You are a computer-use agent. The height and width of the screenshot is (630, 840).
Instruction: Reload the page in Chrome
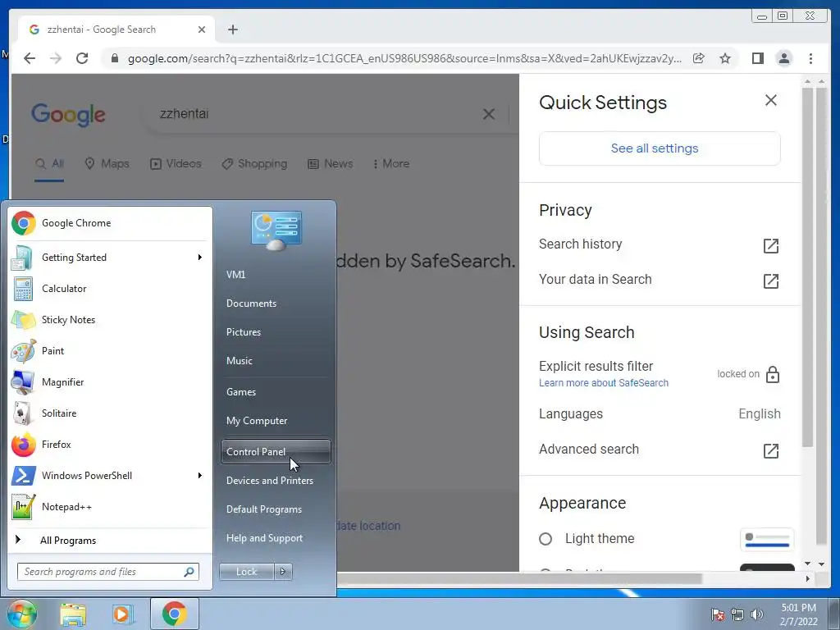pyautogui.click(x=82, y=58)
